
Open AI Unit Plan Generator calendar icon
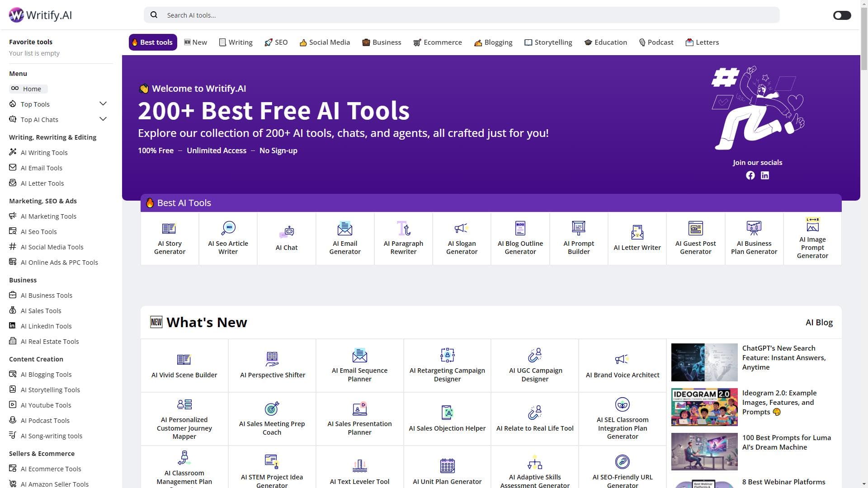click(x=447, y=465)
